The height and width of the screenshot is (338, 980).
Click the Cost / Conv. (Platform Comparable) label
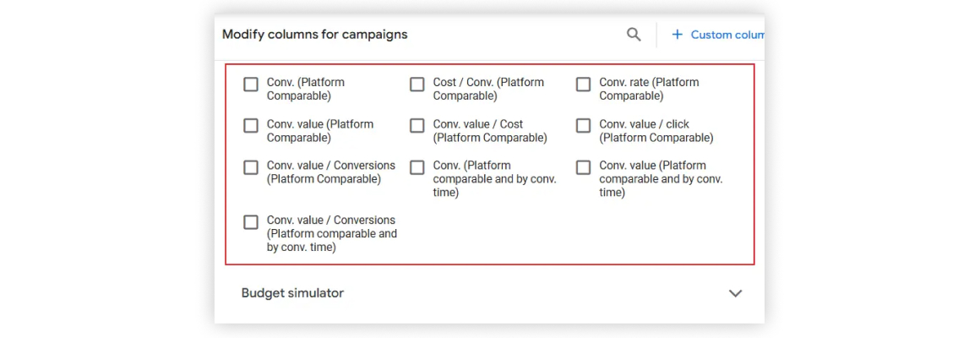pos(488,90)
